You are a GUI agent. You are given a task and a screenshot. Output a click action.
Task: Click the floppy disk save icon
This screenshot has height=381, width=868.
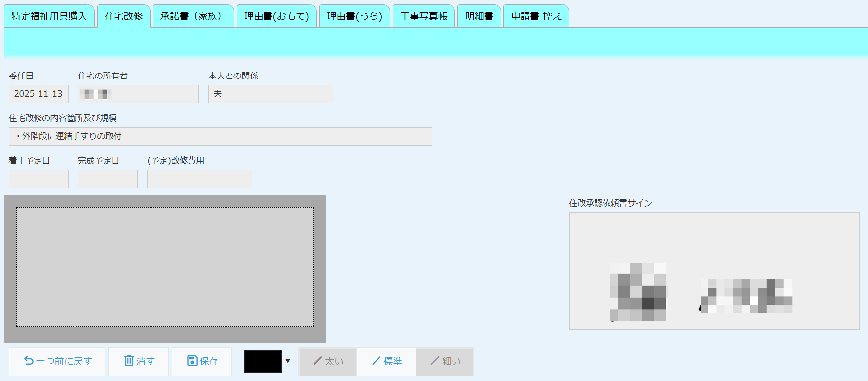192,361
